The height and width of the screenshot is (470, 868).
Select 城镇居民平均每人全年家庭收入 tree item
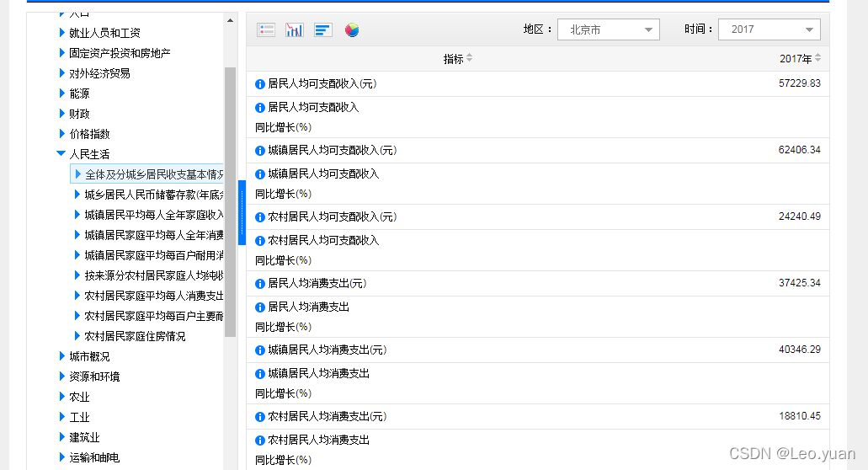tap(154, 215)
